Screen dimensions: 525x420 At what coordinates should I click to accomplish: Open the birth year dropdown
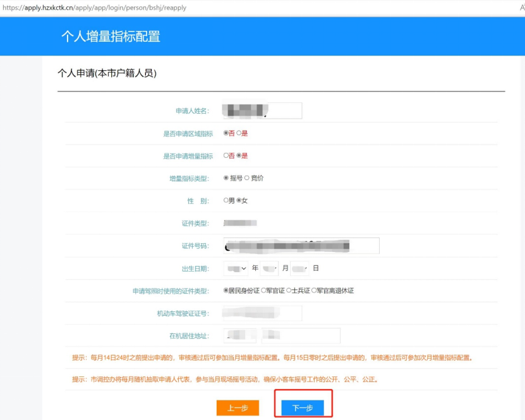coord(236,268)
